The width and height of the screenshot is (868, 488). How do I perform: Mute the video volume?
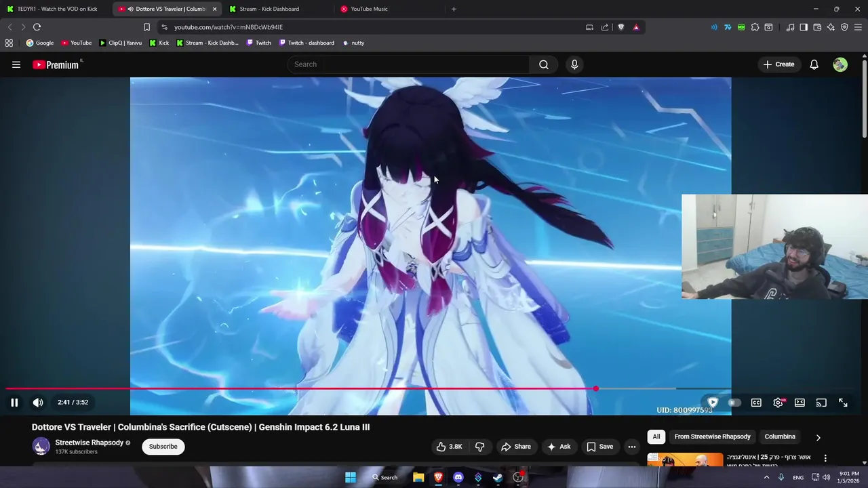pos(38,403)
